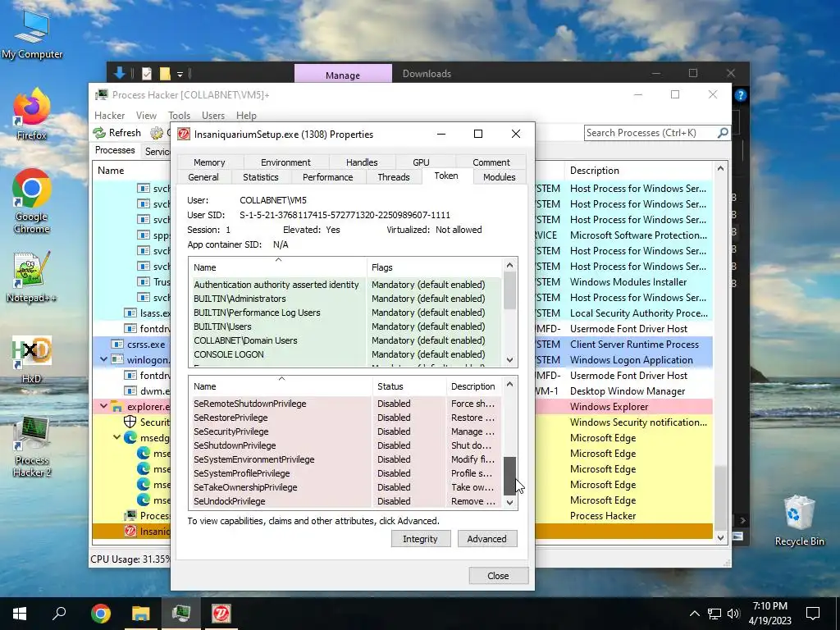Open the Recycle Bin
Image resolution: width=840 pixels, height=630 pixels.
pyautogui.click(x=799, y=521)
